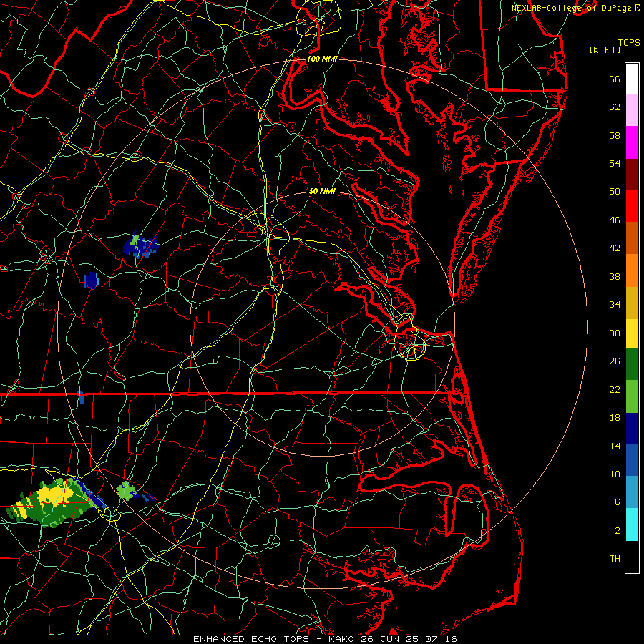Click the 50 NMI range ring label
644x644 pixels.
(x=322, y=191)
